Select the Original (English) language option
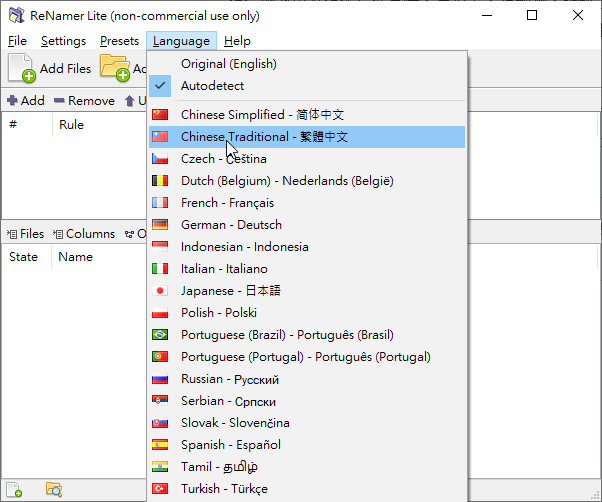Viewport: 602px width, 502px height. point(228,64)
